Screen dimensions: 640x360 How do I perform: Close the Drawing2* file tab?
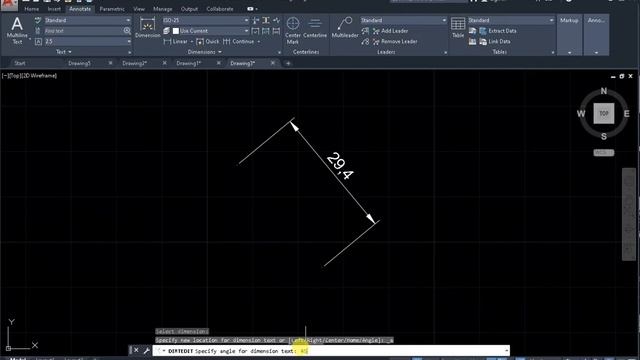(x=164, y=63)
